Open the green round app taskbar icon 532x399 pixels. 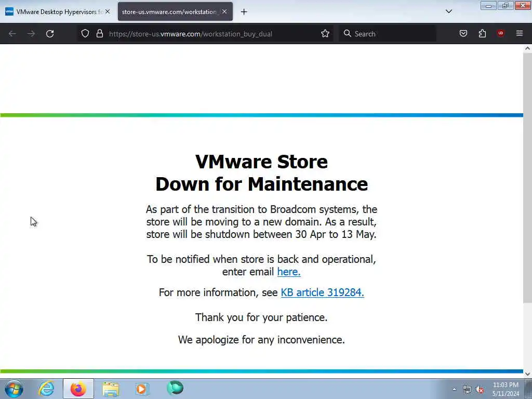(x=175, y=388)
